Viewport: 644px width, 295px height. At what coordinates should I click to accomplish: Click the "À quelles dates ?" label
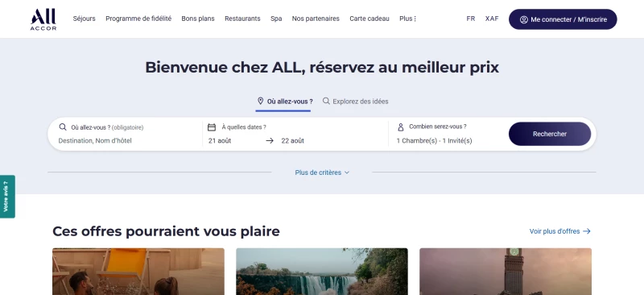pyautogui.click(x=244, y=127)
